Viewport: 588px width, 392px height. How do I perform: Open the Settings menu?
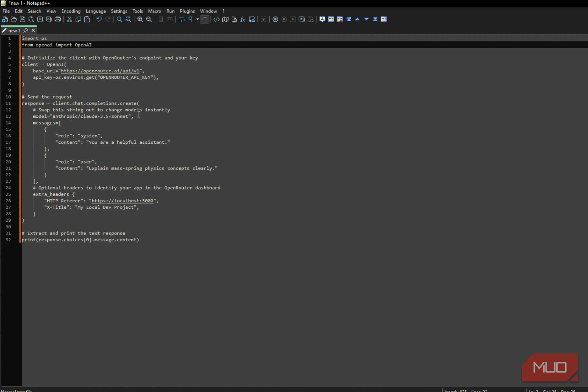(x=119, y=11)
